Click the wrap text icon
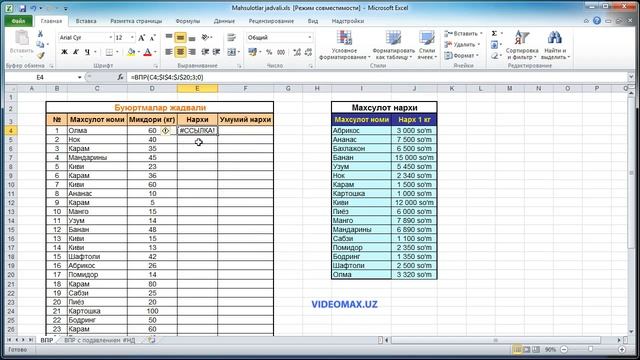Screen dimensions: 640x360 [x=231, y=38]
